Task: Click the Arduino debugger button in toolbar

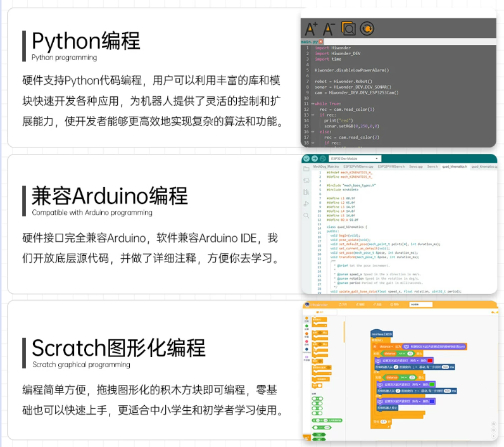Action: click(x=323, y=158)
